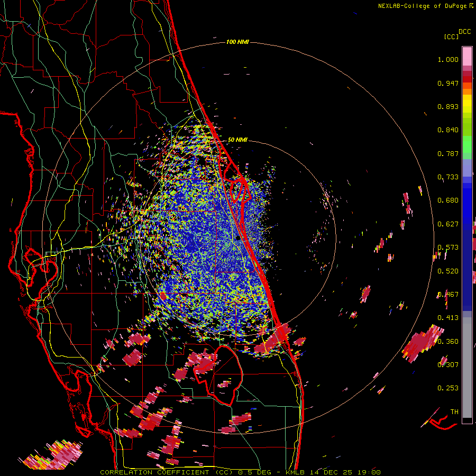Image resolution: width=476 pixels, height=476 pixels.
Task: Select the 0.893 scale value
Action: pyautogui.click(x=448, y=106)
